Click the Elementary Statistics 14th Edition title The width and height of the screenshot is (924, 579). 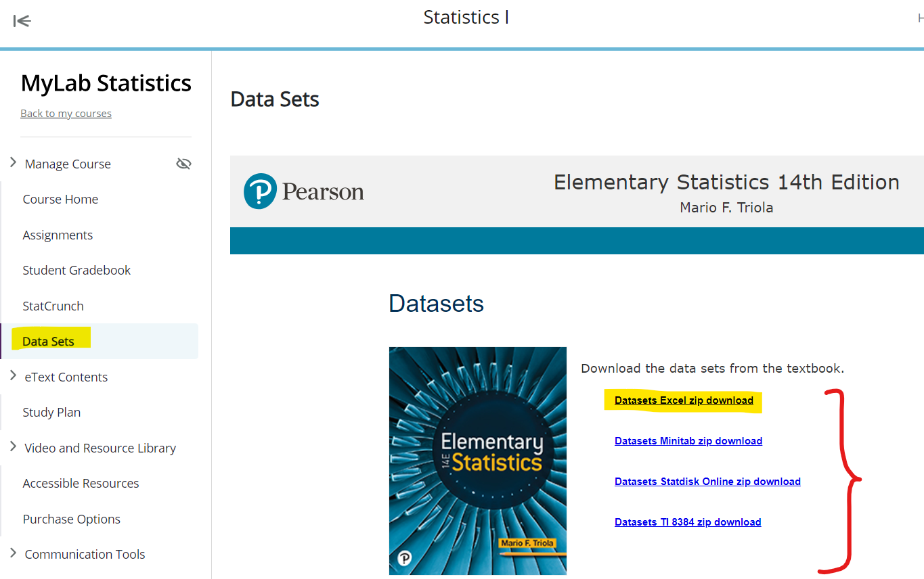[x=726, y=182]
